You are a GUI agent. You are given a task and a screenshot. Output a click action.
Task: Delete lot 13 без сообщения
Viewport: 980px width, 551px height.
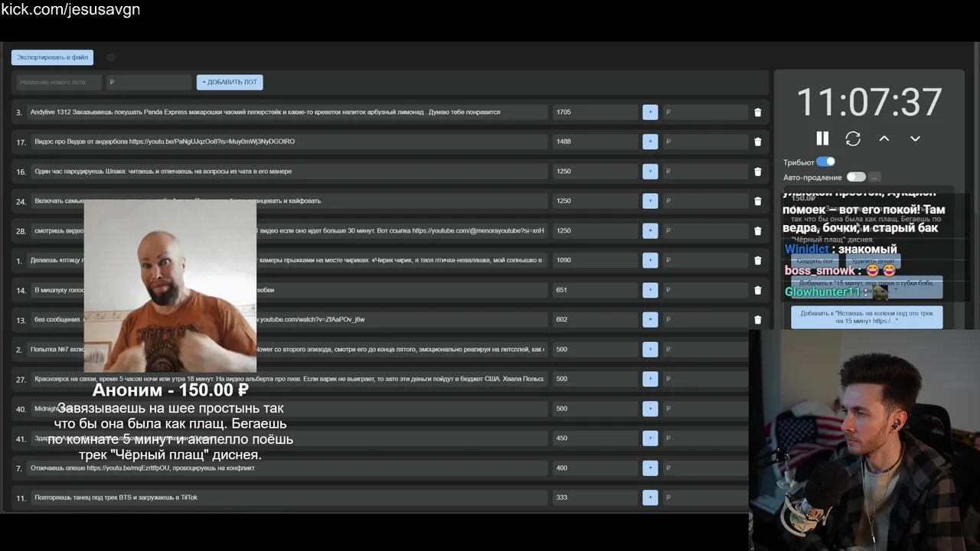coord(758,320)
